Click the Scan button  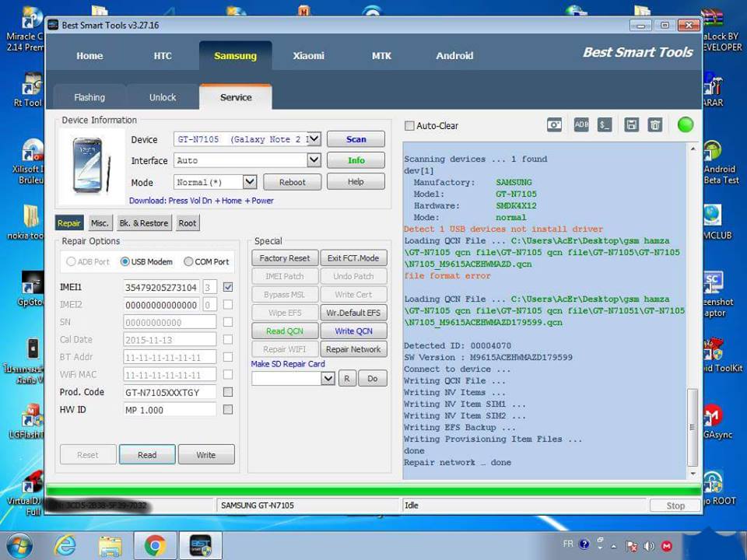[356, 139]
